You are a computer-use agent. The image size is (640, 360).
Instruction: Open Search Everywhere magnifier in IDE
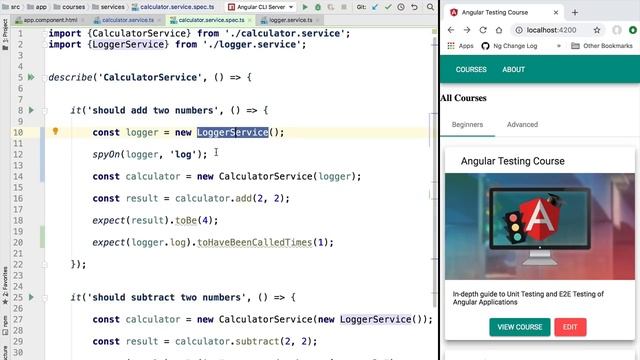click(x=430, y=7)
